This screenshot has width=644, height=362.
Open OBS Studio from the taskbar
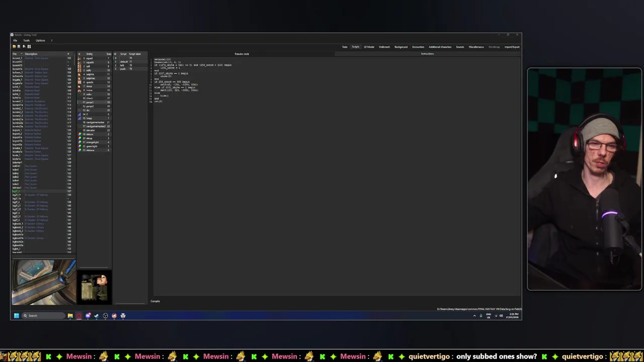click(x=105, y=316)
